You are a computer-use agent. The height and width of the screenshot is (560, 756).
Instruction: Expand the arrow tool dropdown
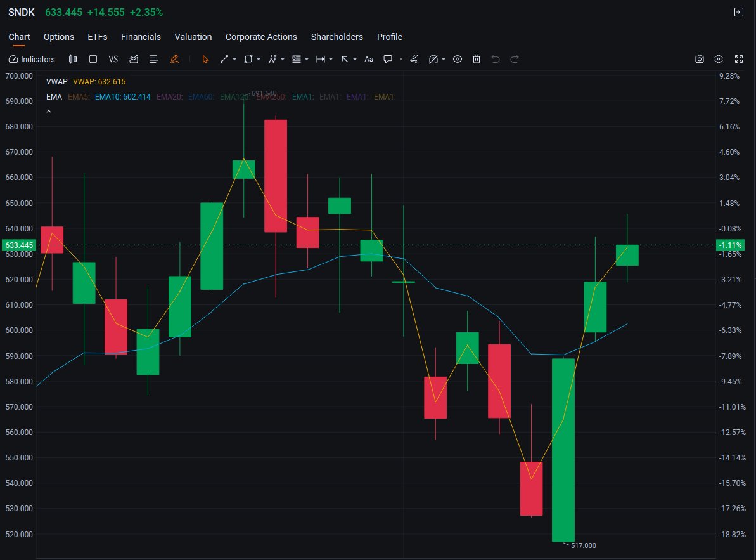pyautogui.click(x=355, y=60)
